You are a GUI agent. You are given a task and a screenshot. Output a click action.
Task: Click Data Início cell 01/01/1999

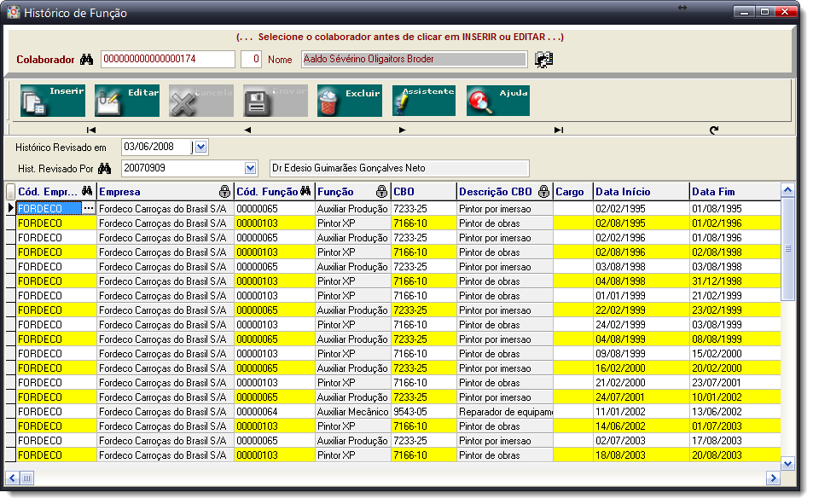click(x=642, y=296)
